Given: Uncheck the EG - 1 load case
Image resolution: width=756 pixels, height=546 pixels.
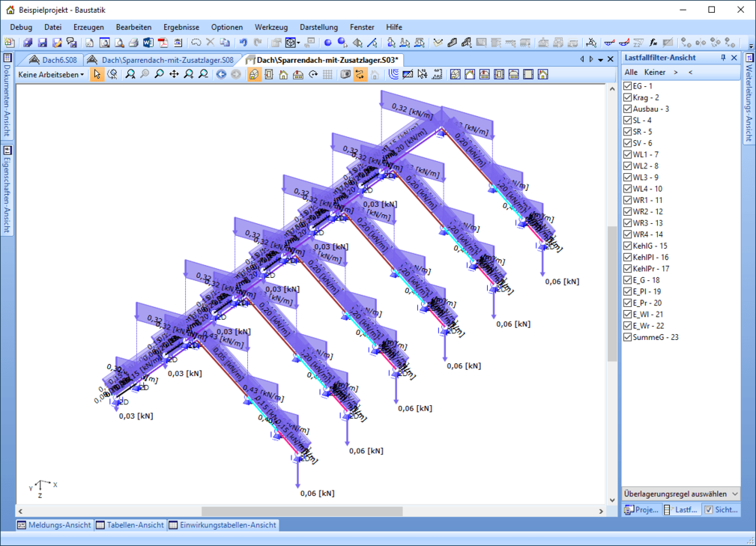Looking at the screenshot, I should (x=628, y=86).
